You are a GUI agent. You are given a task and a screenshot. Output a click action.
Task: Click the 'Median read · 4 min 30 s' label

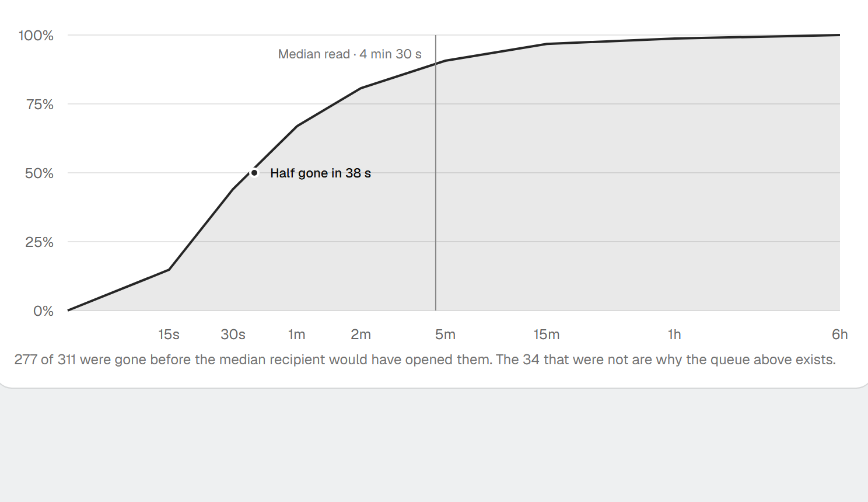tap(349, 54)
